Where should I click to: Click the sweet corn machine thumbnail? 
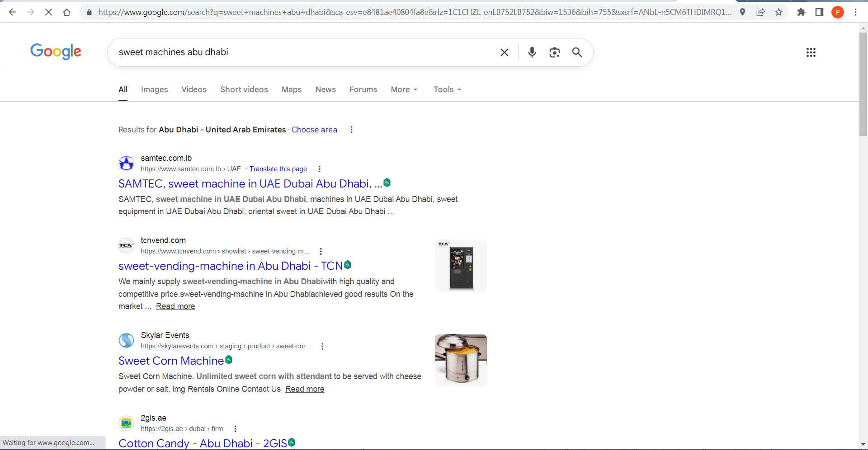coord(461,360)
